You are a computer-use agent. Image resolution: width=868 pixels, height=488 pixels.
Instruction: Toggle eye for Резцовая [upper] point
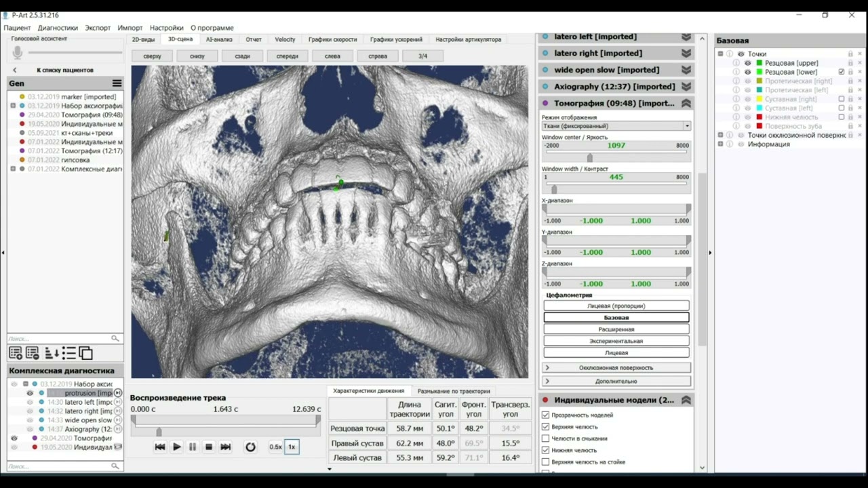tap(748, 63)
